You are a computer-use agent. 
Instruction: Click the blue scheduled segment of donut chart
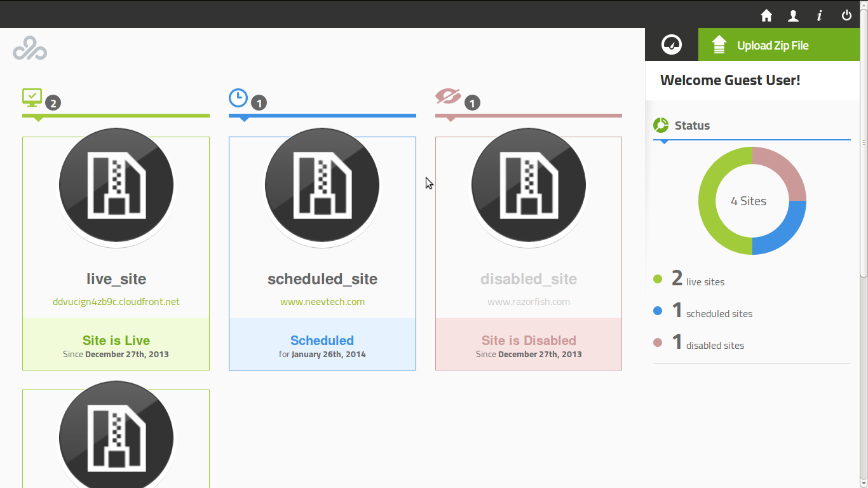click(x=785, y=234)
